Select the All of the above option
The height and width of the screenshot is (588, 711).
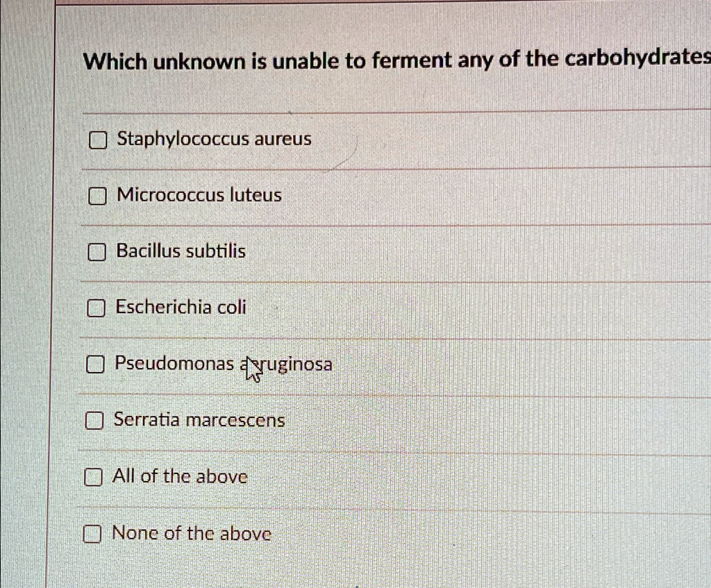click(x=179, y=476)
